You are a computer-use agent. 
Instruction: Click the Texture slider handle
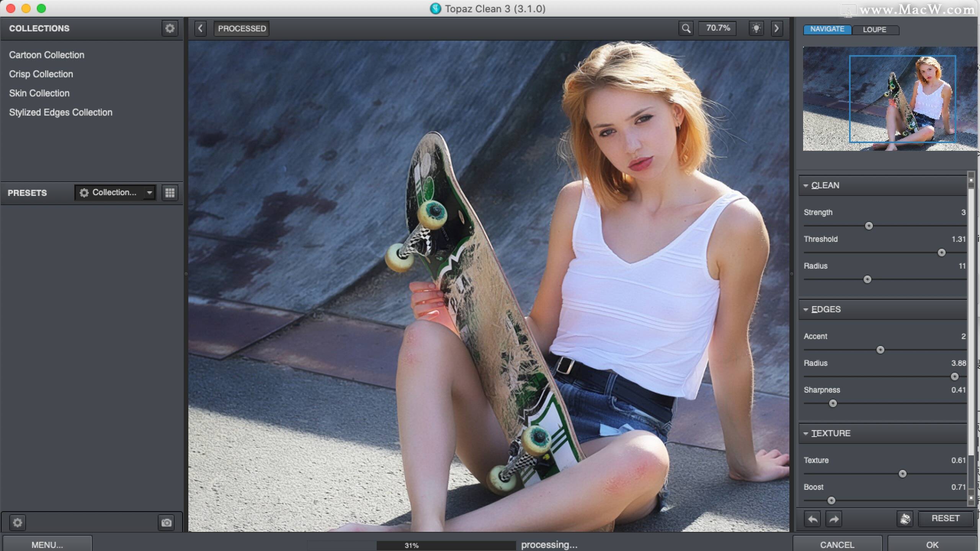[903, 474]
